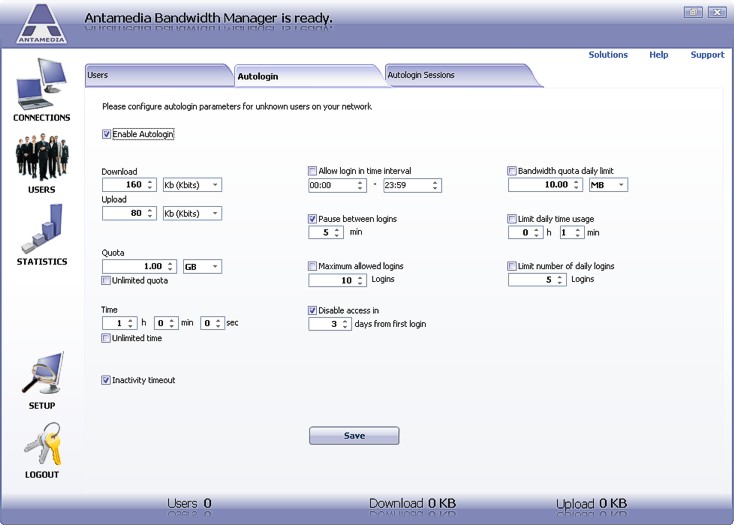
Task: Enable Limit number of daily logins
Action: point(512,266)
